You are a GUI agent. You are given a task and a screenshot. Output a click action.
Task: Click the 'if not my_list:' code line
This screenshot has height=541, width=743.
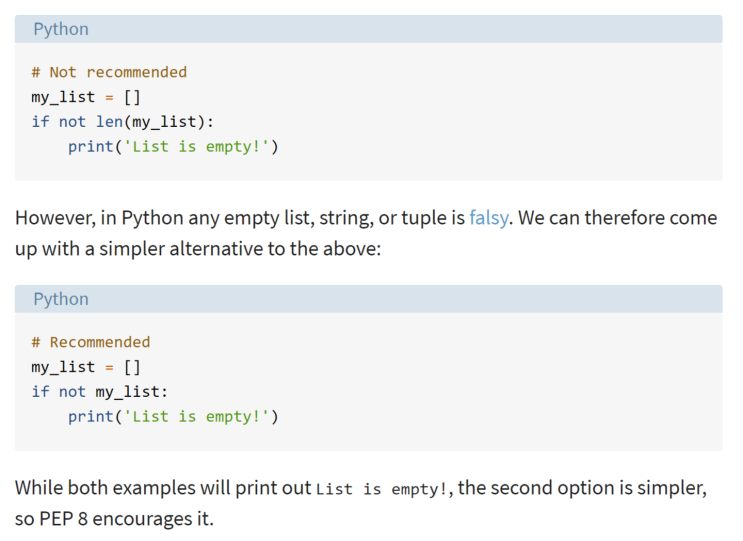(x=100, y=392)
